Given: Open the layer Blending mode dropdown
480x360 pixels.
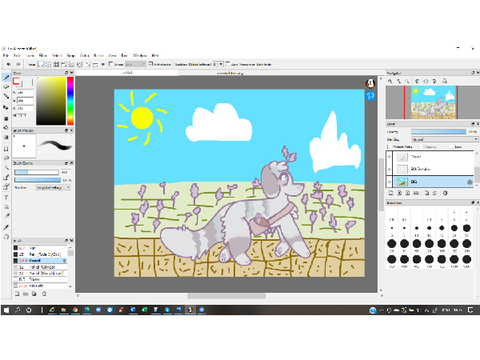Looking at the screenshot, I should 445,139.
